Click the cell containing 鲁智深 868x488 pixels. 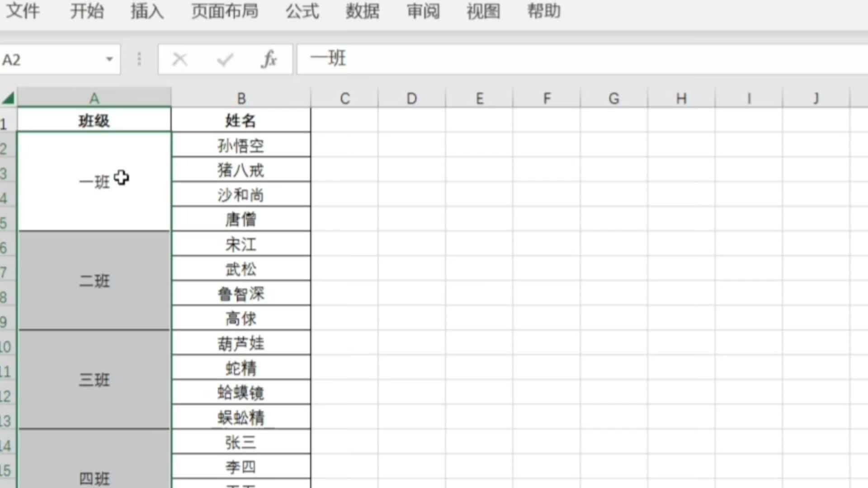click(x=241, y=294)
